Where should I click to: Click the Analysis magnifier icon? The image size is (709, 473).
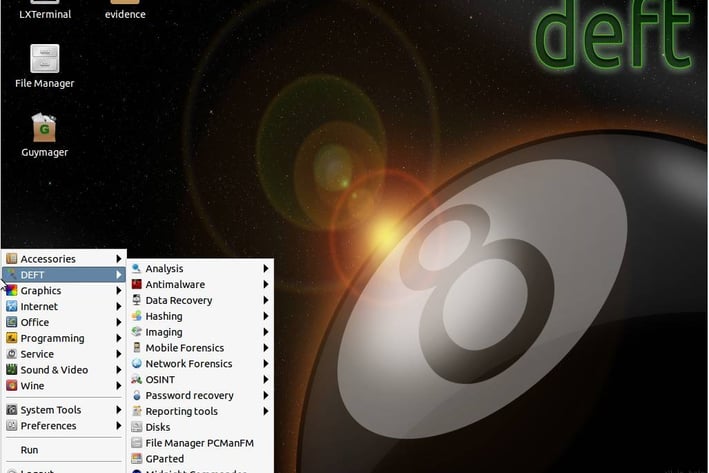137,269
